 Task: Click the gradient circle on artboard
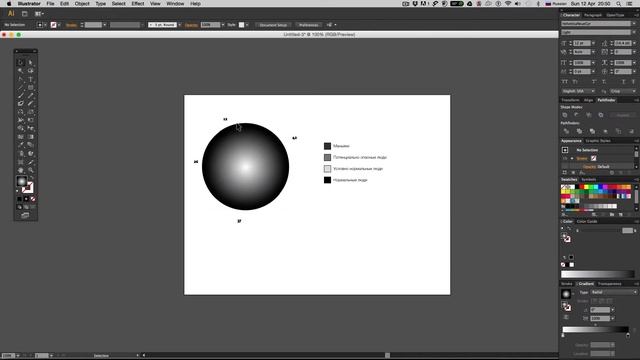[245, 167]
